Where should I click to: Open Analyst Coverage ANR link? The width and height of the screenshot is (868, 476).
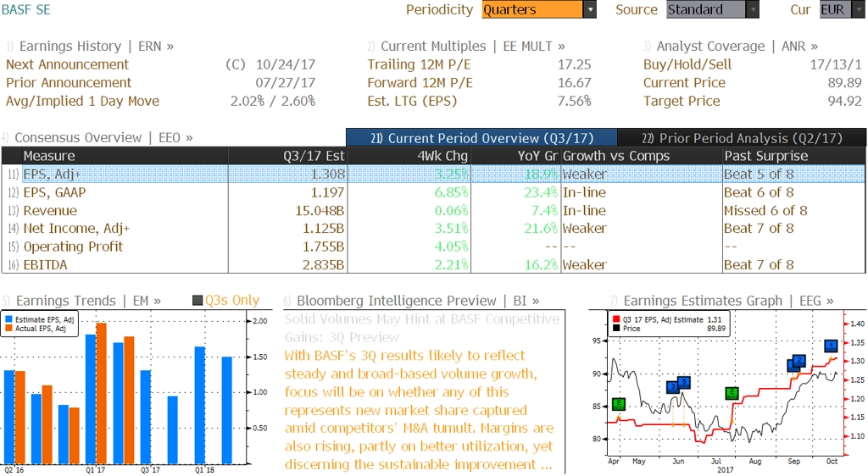coord(737,46)
